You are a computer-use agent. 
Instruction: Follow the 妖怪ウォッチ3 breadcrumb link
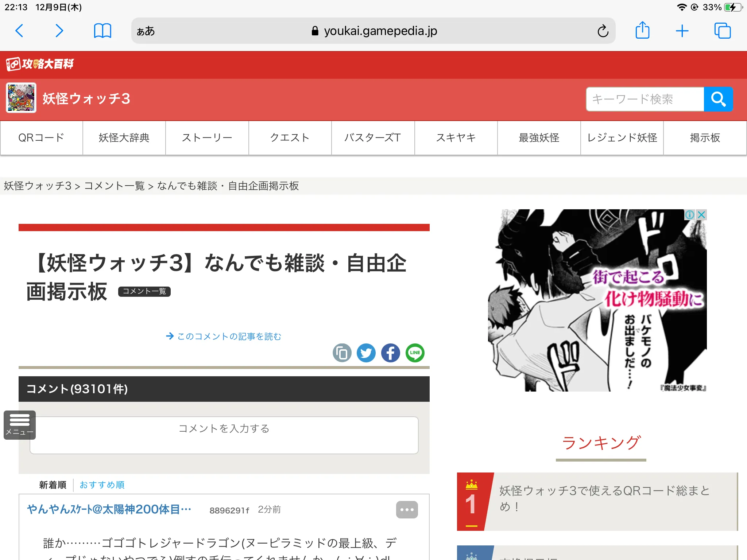tap(38, 186)
